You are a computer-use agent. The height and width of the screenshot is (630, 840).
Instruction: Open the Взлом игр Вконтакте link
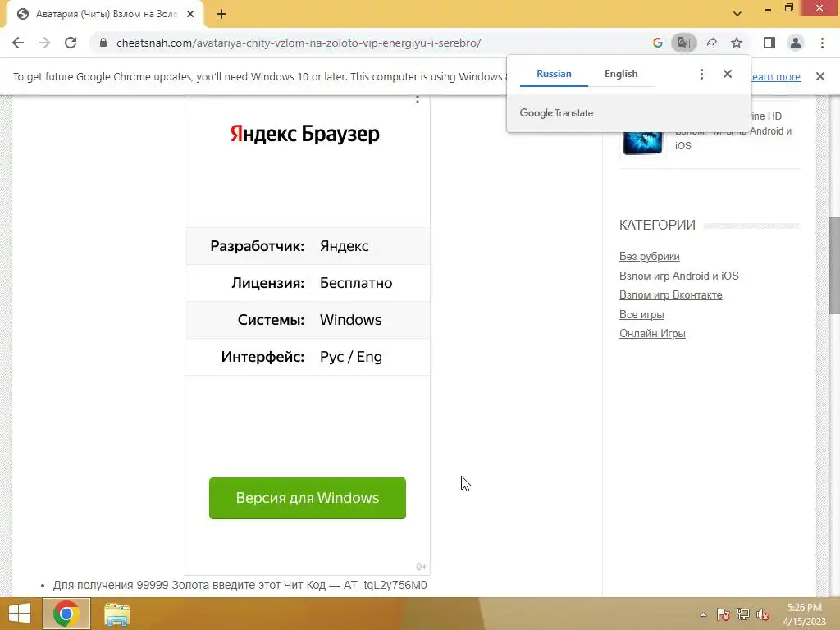tap(671, 295)
